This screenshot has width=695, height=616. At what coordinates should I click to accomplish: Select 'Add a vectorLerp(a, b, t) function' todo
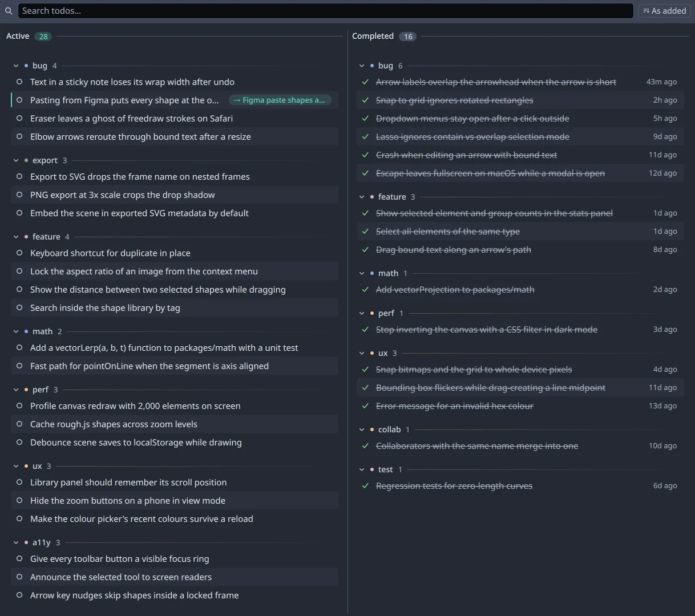tap(175, 347)
